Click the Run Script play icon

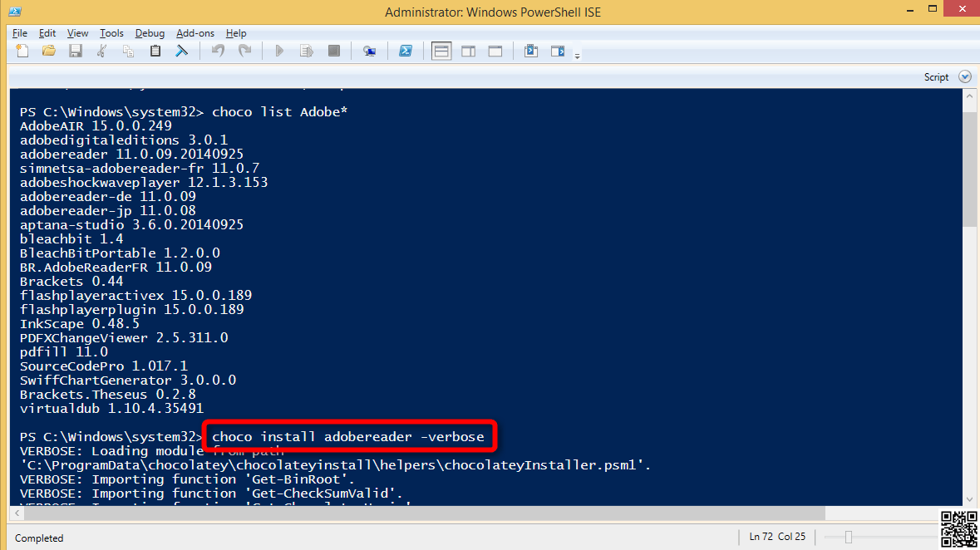[x=279, y=52]
